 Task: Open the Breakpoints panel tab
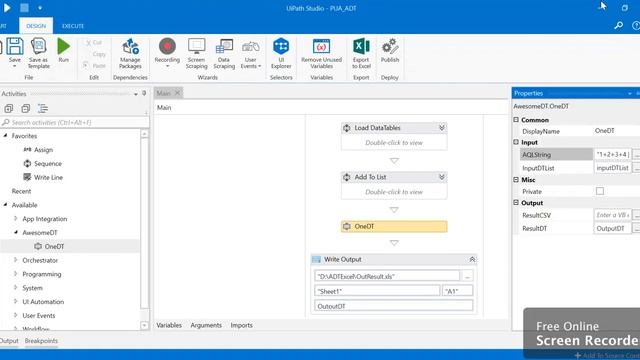[x=41, y=341]
